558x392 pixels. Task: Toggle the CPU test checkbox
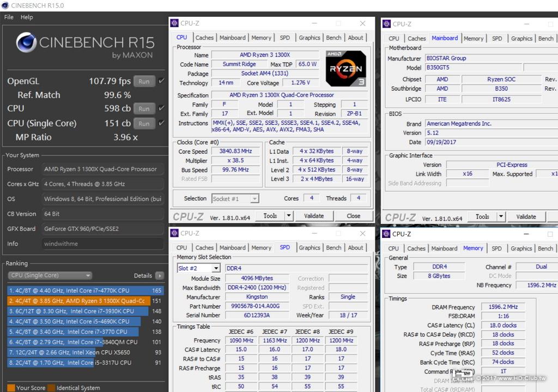coord(161,108)
